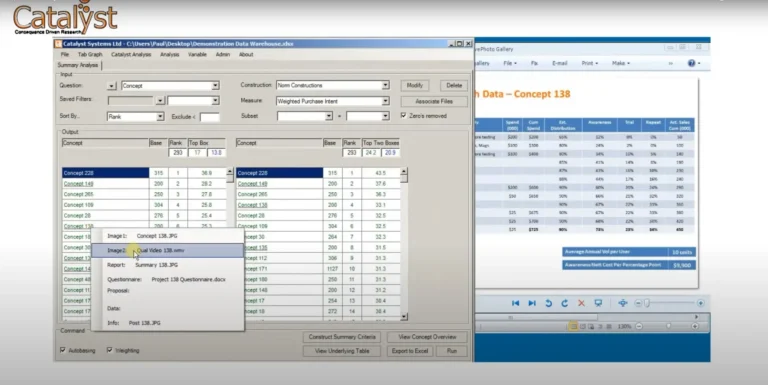
Task: Select highlighted view mode icon in status bar
Action: [573, 326]
